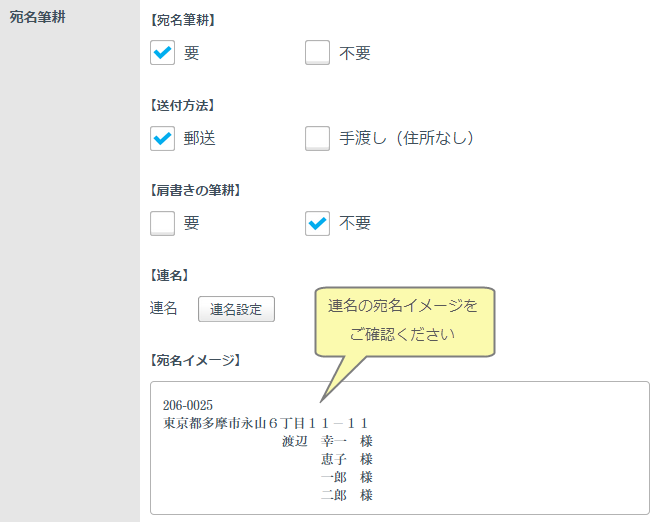Select the name 渡辺 幸一 様

pos(327,441)
